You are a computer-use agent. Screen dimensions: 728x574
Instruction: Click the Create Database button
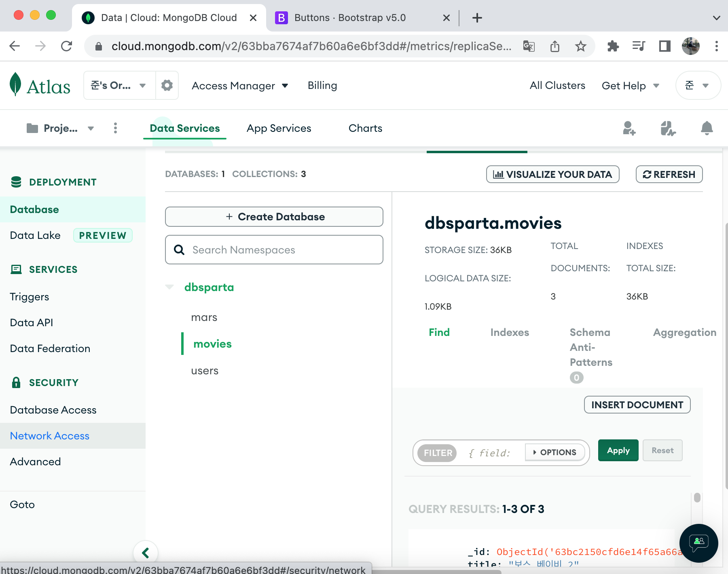(274, 217)
